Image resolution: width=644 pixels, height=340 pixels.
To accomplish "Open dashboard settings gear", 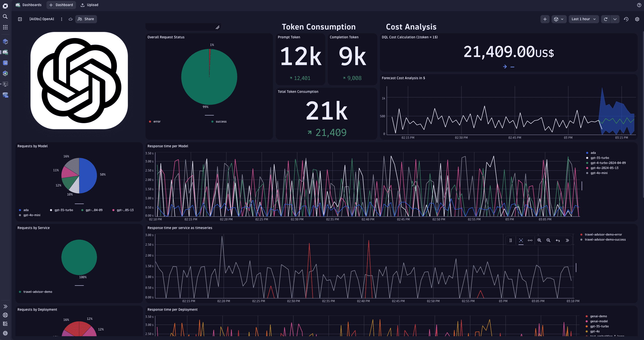I will point(637,19).
